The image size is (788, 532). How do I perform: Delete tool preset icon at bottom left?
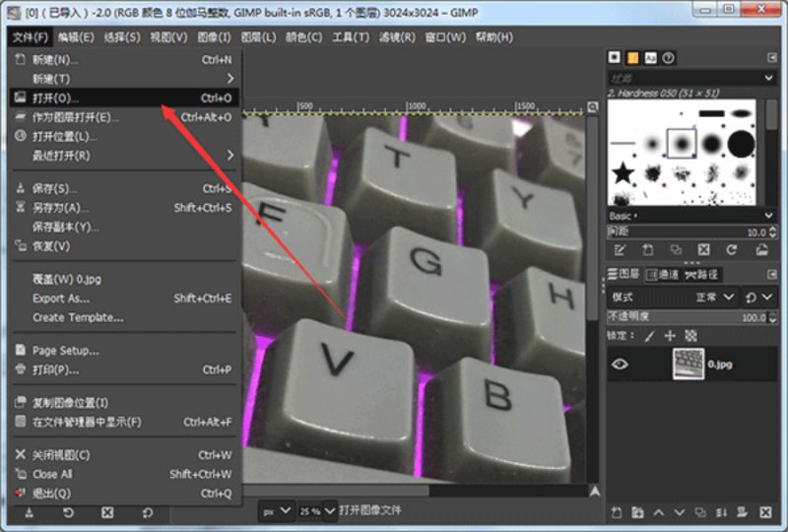107,512
